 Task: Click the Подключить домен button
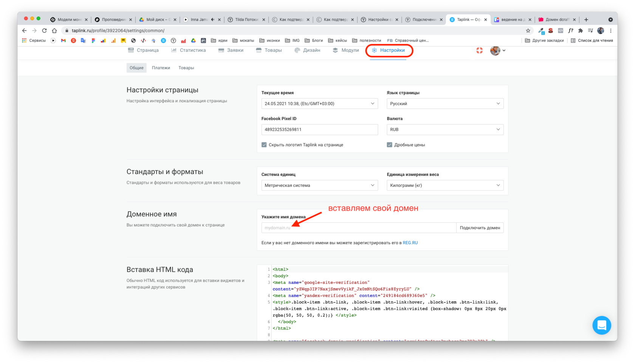click(x=480, y=228)
